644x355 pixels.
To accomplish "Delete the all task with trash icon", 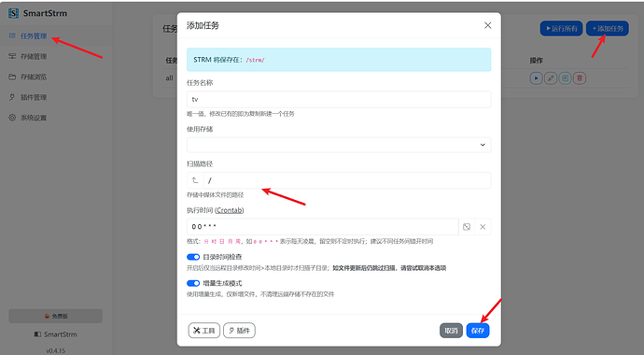I will 580,78.
